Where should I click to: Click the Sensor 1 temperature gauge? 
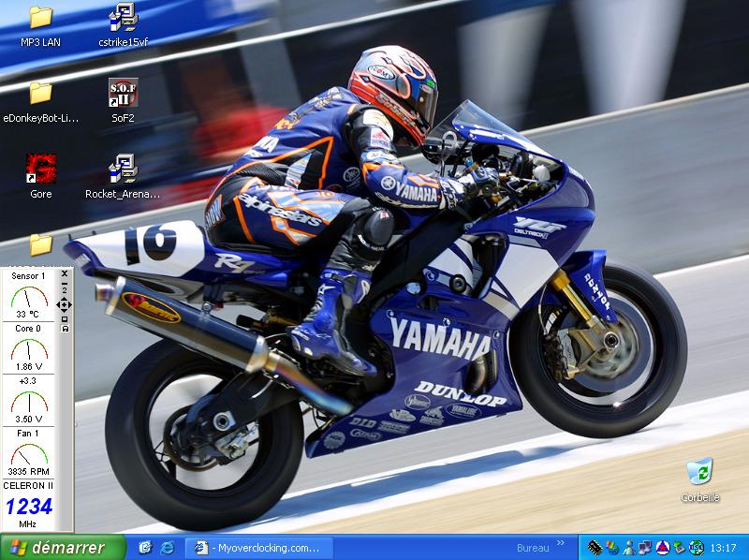coord(29,297)
